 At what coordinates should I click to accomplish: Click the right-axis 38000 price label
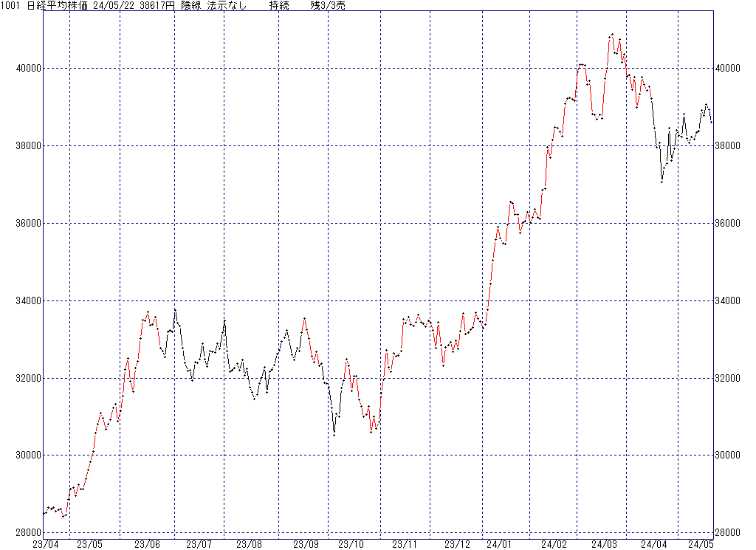(731, 146)
